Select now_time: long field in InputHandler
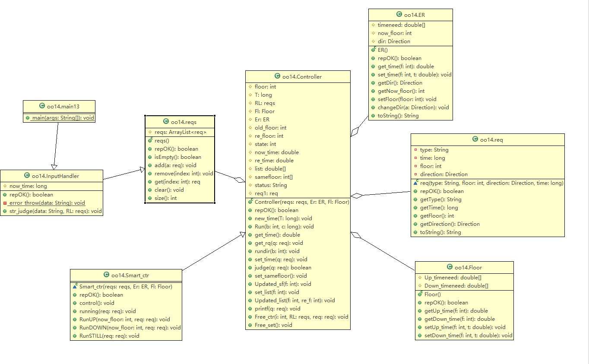The height and width of the screenshot is (364, 589). 28,186
